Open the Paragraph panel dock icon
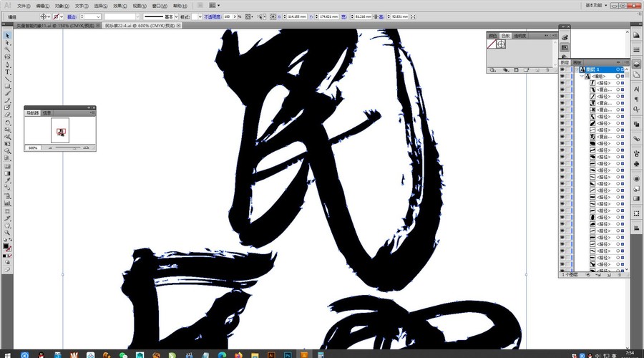Screen dimensions: 644x358 [x=636, y=99]
